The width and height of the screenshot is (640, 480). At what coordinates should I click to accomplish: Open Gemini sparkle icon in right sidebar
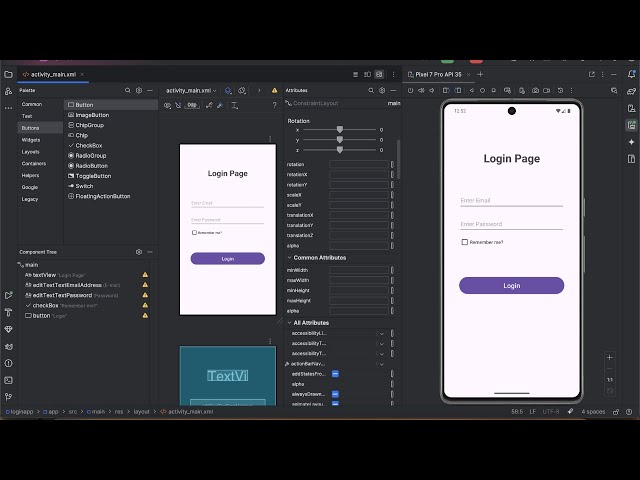[x=631, y=142]
